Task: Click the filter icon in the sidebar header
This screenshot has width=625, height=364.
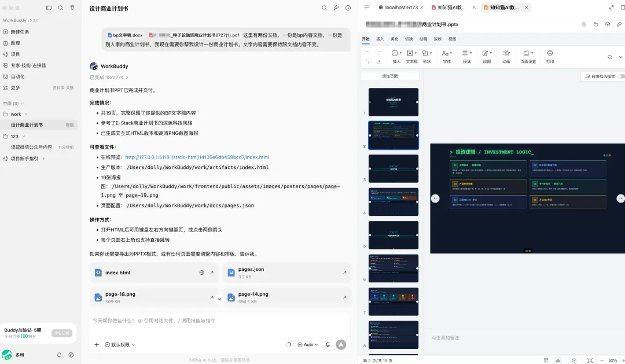Action: pos(72,8)
